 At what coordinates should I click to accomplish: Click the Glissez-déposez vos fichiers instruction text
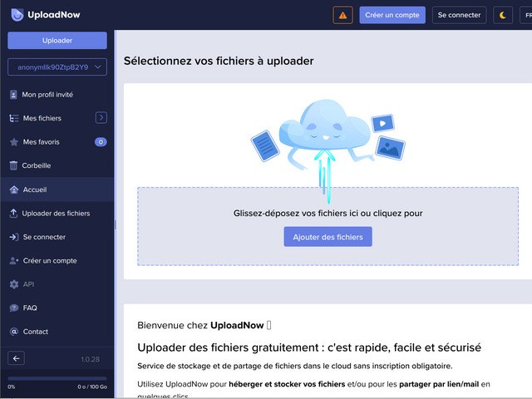[x=328, y=213]
